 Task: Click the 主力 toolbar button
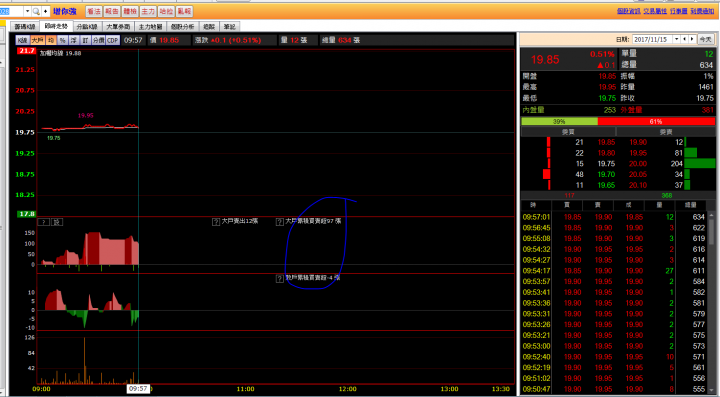coord(148,11)
